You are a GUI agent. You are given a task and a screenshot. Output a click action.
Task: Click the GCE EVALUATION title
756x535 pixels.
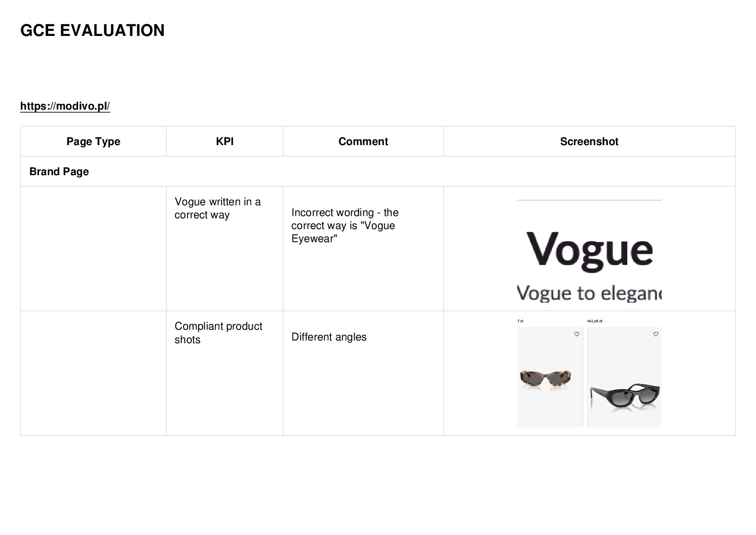tap(92, 31)
